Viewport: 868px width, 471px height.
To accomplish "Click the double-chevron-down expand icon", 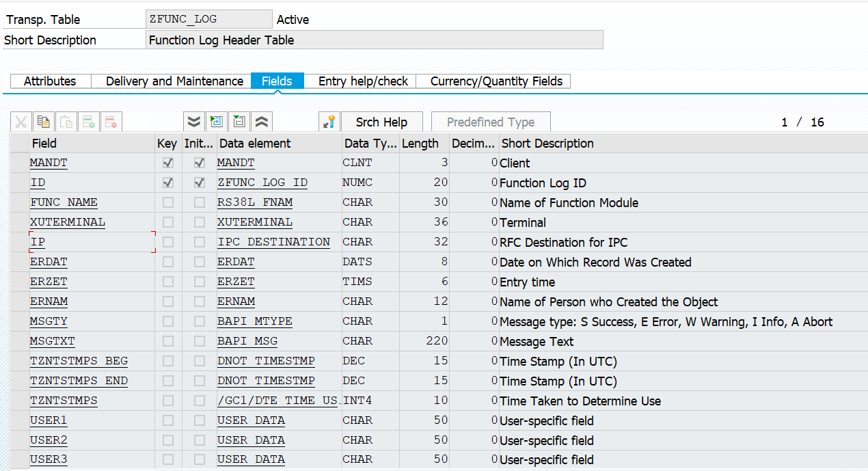I will (x=194, y=122).
